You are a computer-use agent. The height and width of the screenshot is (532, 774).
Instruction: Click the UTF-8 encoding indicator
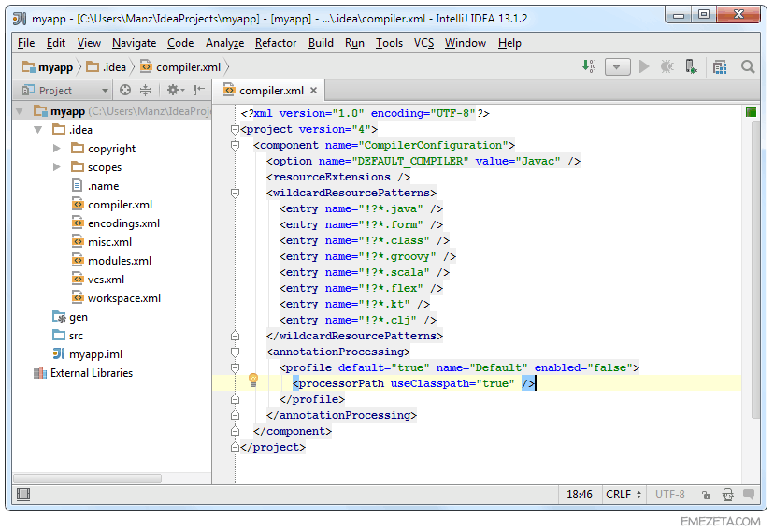[x=670, y=495]
